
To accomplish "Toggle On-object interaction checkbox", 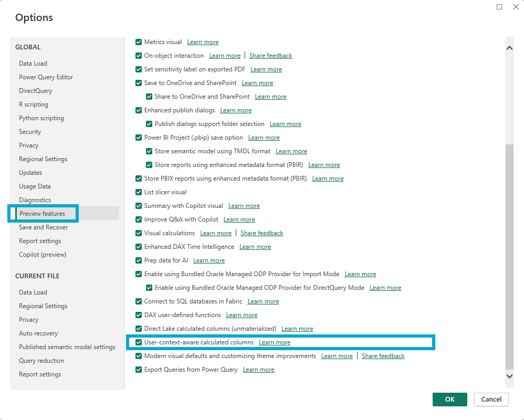I will 139,56.
